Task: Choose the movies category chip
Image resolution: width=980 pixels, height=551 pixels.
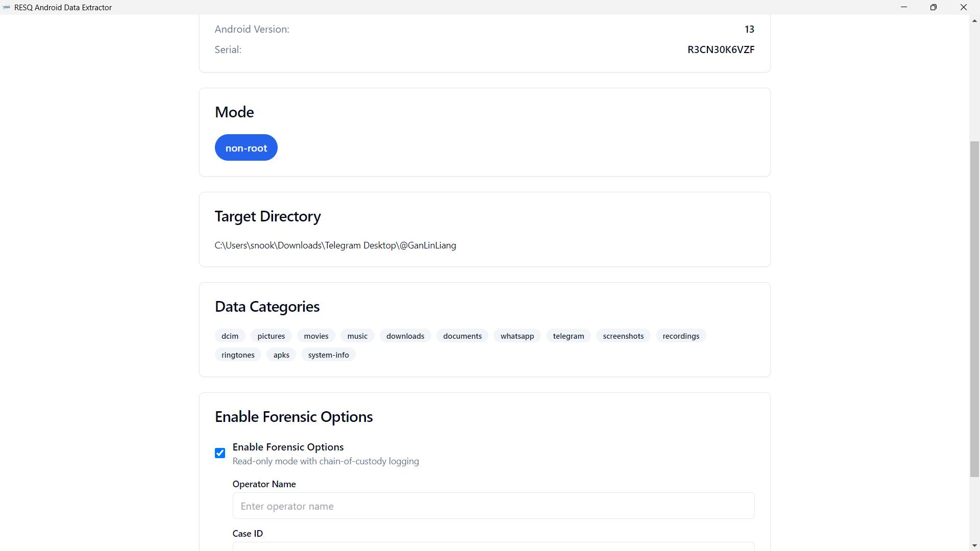Action: tap(316, 336)
